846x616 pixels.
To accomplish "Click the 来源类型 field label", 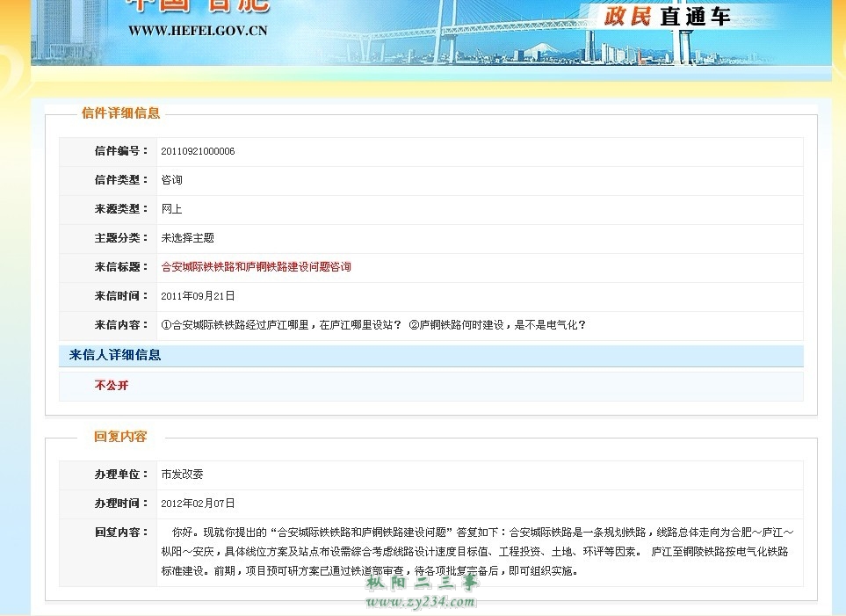I will (121, 209).
